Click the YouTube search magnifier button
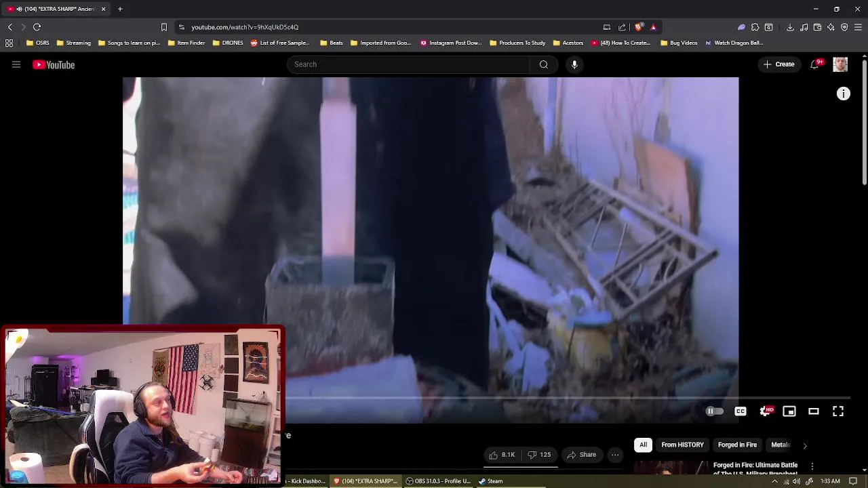 coord(544,64)
